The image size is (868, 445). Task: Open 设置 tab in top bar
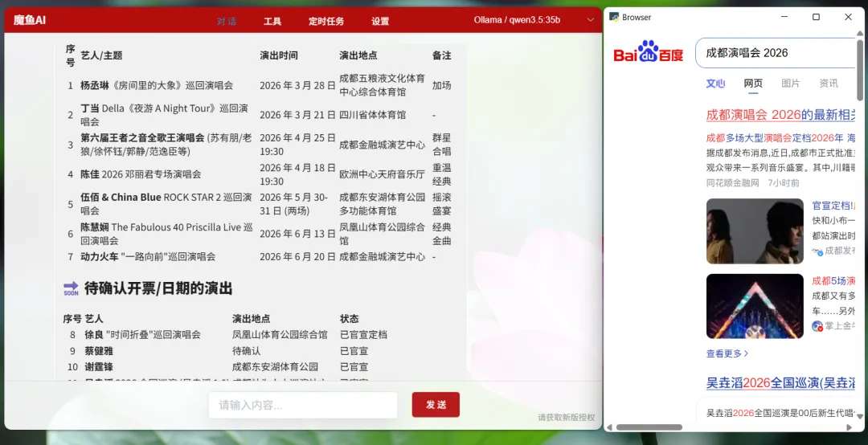379,21
